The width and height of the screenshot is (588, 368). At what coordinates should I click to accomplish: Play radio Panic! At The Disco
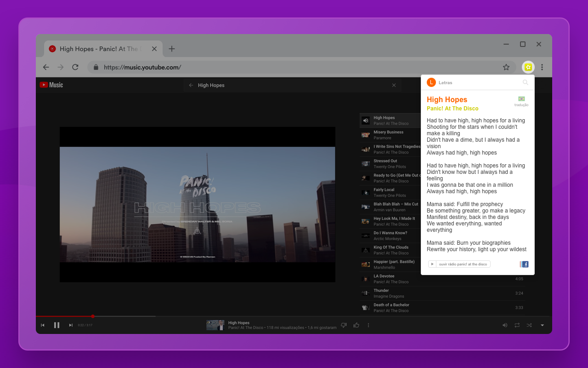[x=459, y=264]
